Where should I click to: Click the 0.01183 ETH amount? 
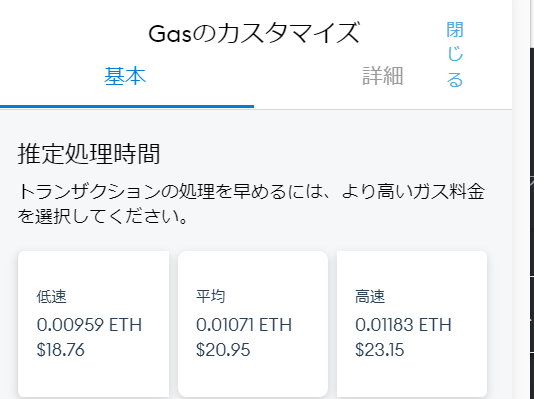click(403, 324)
